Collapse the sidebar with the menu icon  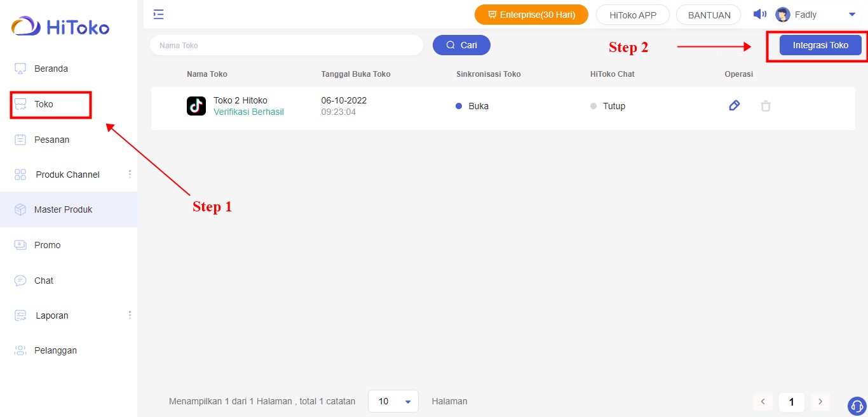point(159,14)
